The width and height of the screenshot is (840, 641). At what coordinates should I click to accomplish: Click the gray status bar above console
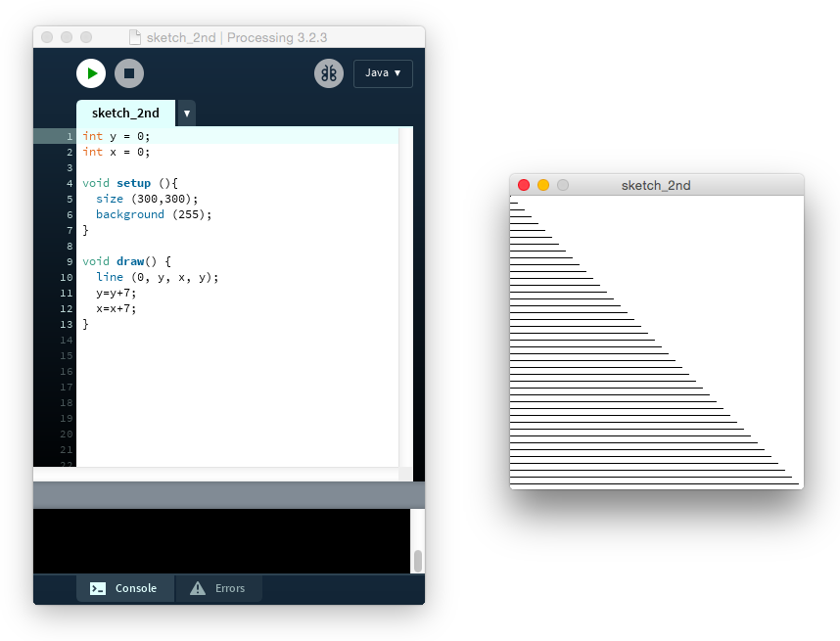[x=228, y=495]
